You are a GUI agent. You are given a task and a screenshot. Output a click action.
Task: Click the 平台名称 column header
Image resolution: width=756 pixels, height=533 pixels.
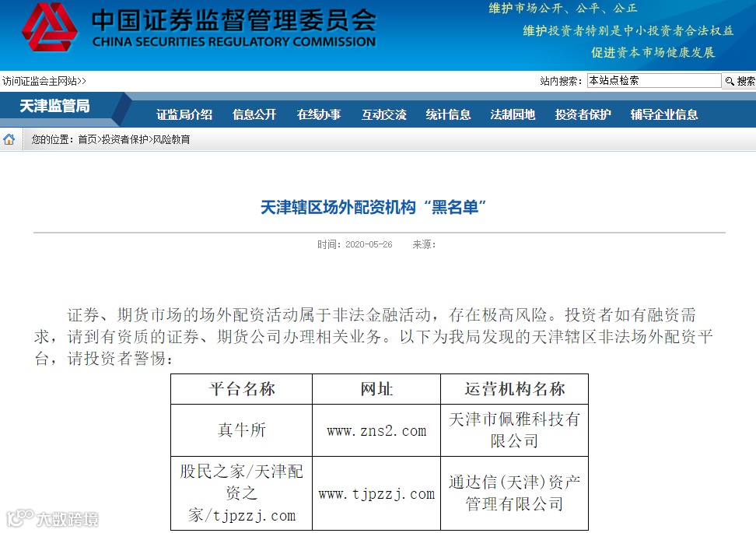pos(242,389)
